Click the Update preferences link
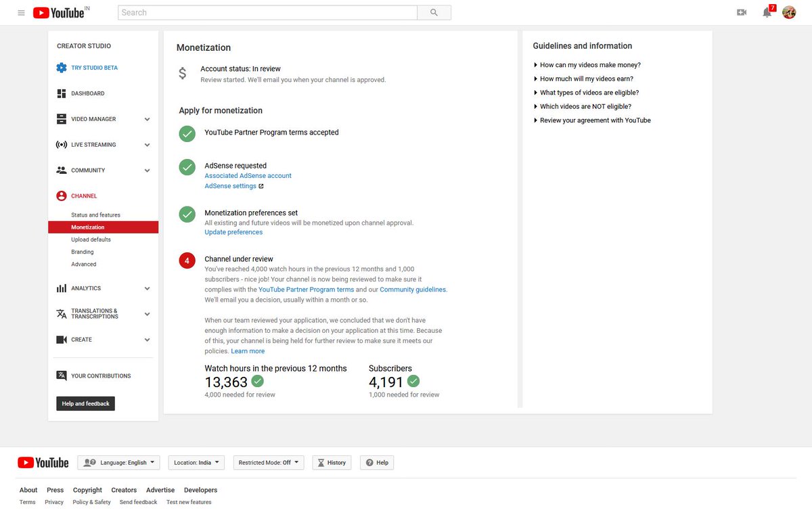 click(233, 232)
